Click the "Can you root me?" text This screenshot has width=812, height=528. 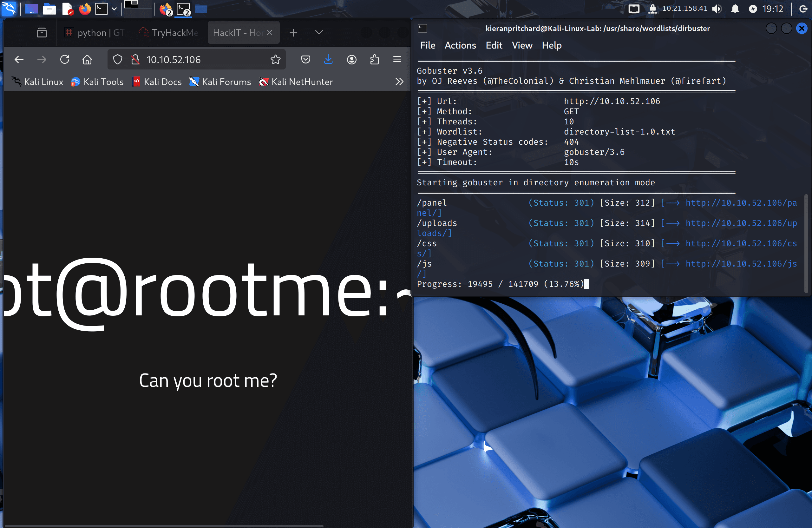(x=208, y=380)
